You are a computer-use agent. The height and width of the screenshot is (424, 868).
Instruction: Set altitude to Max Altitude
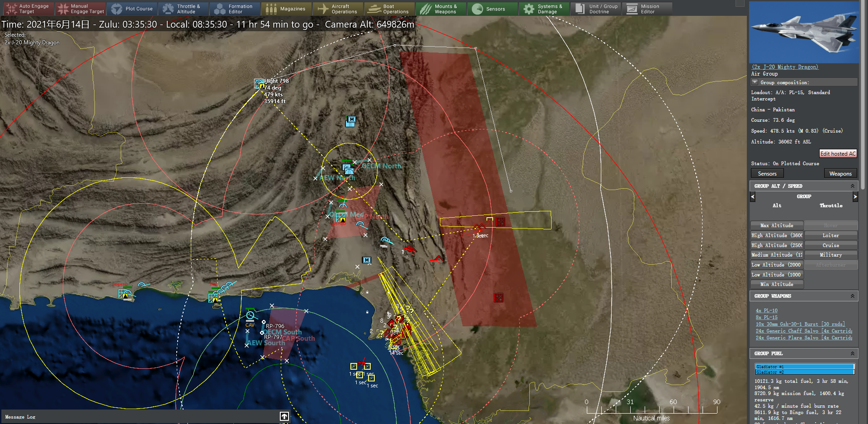(x=777, y=225)
